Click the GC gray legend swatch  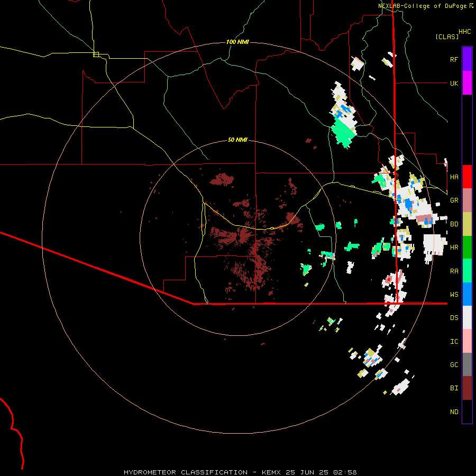(x=467, y=364)
